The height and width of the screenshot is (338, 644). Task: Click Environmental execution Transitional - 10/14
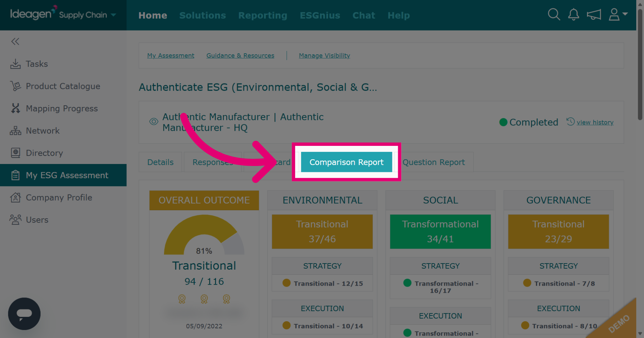click(322, 326)
